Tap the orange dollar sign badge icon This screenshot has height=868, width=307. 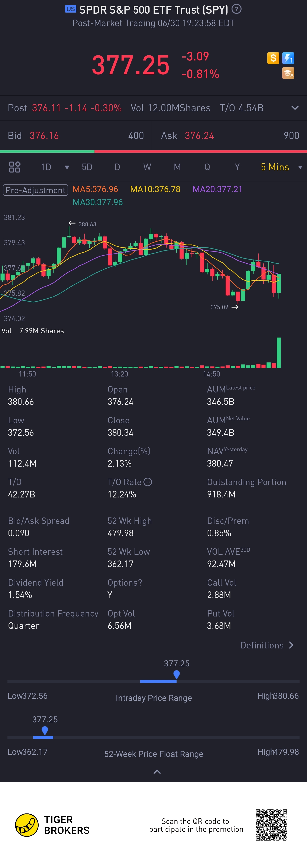click(273, 58)
